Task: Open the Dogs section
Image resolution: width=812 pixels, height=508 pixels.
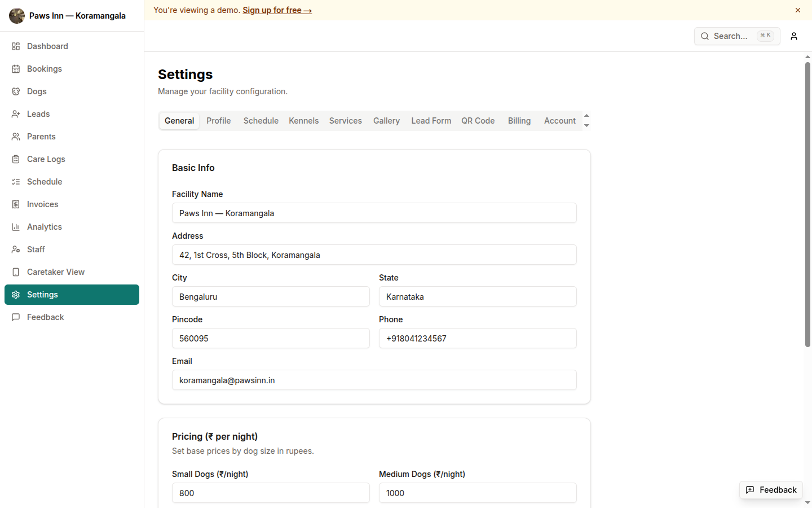Action: click(36, 91)
